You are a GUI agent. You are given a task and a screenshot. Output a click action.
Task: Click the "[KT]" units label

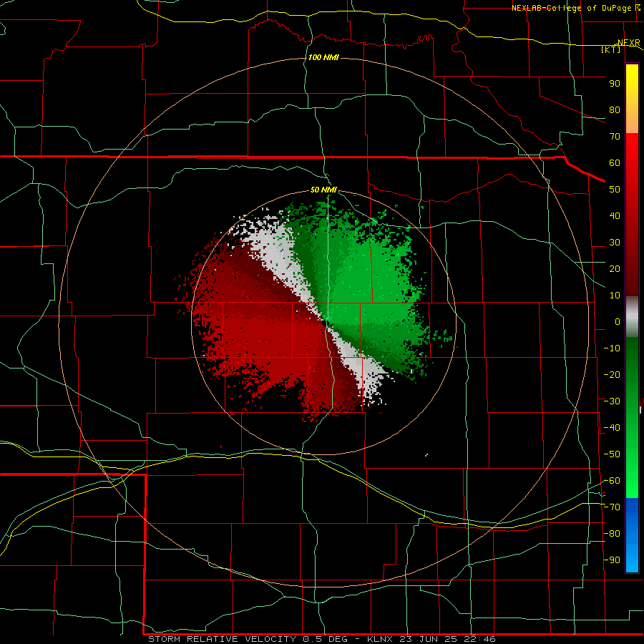611,49
